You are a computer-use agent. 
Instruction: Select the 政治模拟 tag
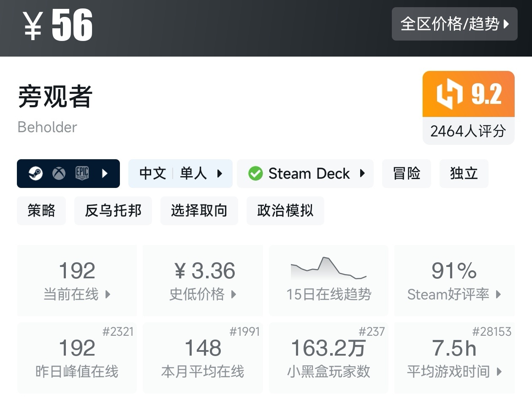[x=285, y=210]
